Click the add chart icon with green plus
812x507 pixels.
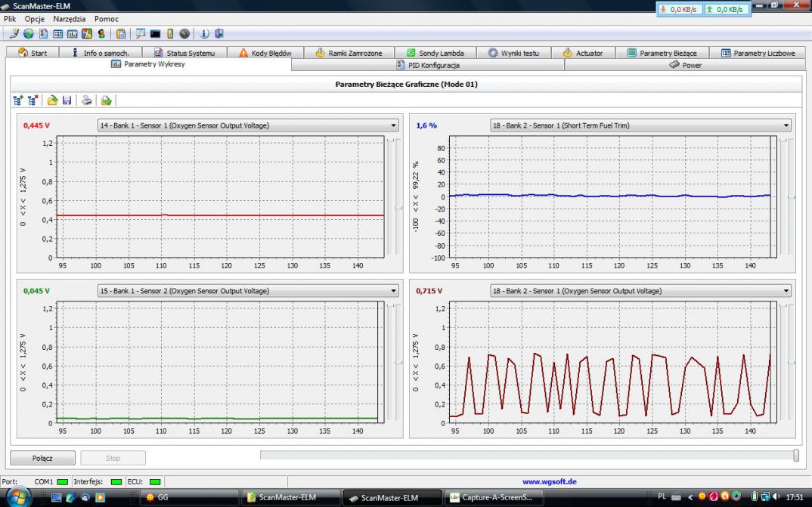(x=17, y=100)
